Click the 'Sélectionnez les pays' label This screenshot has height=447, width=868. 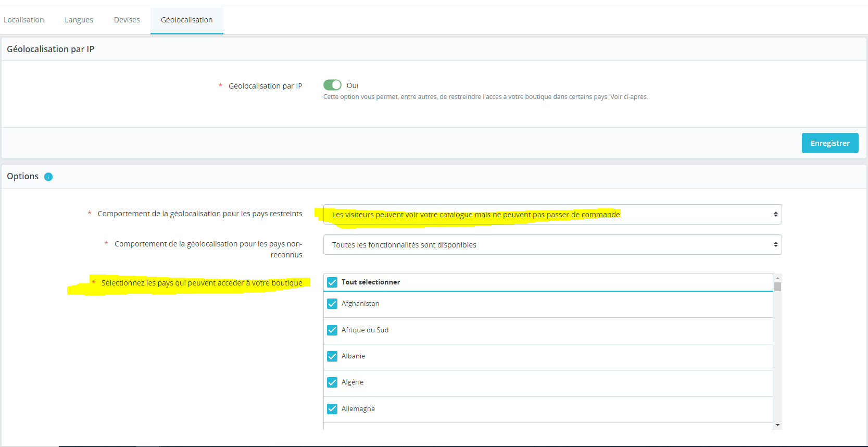[202, 283]
